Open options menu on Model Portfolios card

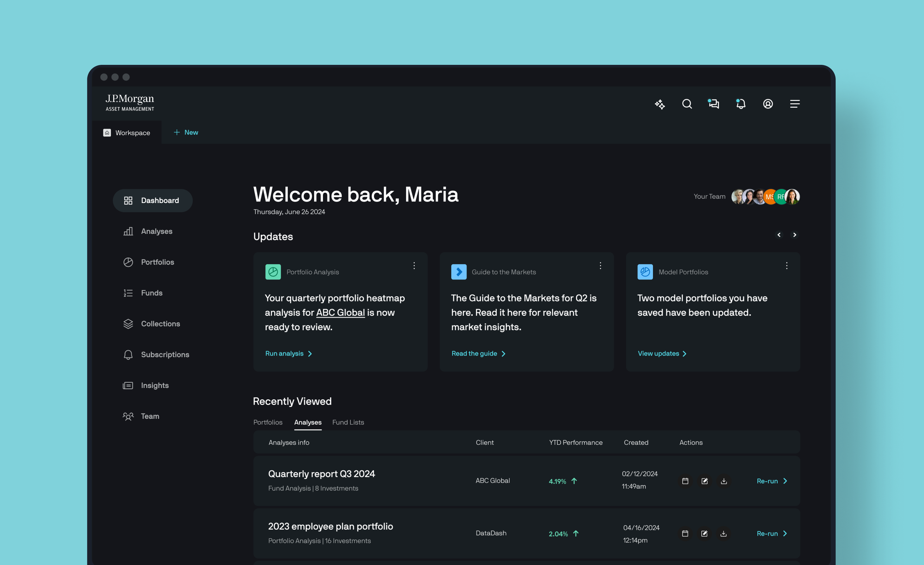coord(787,265)
